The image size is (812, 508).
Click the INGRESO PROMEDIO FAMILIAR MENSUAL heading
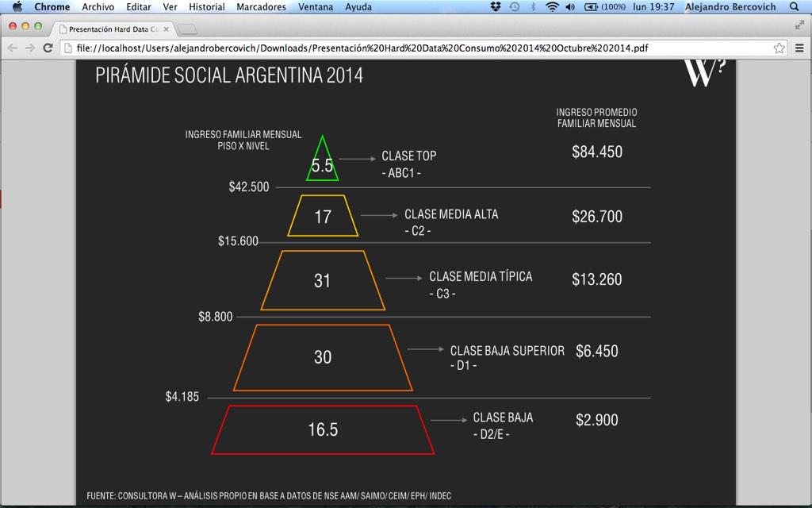tap(596, 117)
